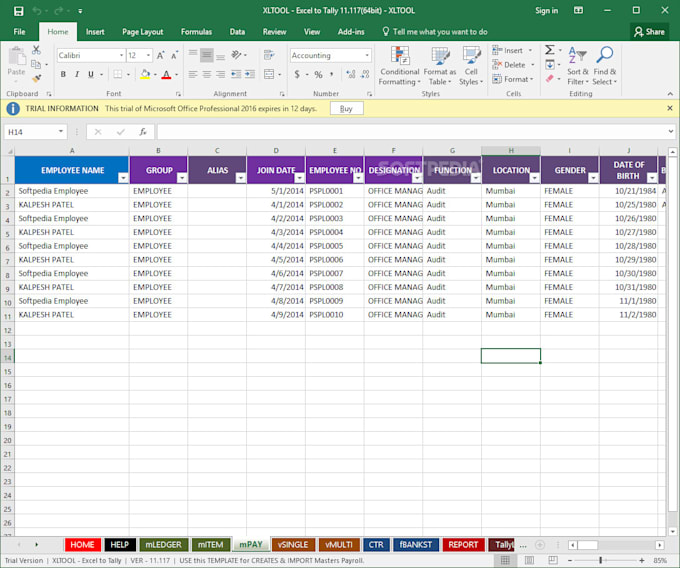Toggle Align Right alignment
The height and width of the screenshot is (568, 680).
(x=221, y=74)
